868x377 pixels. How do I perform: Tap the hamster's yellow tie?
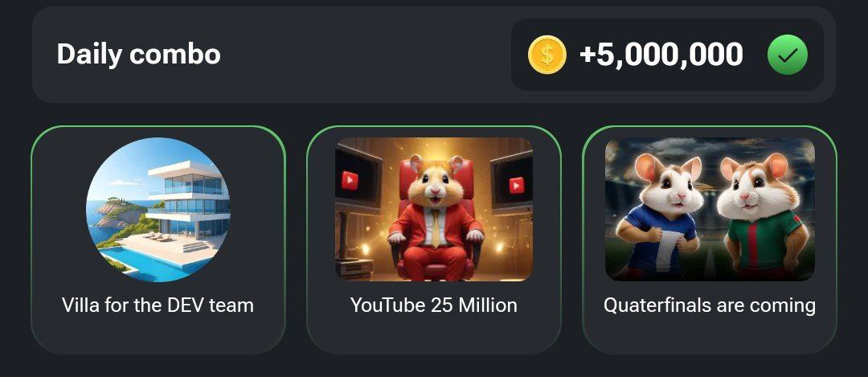click(436, 227)
